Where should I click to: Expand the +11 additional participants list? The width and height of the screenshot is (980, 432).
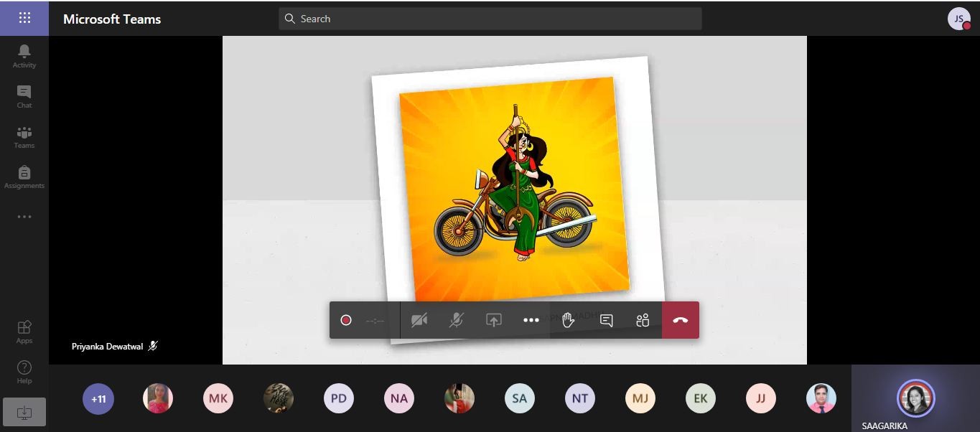(x=98, y=399)
